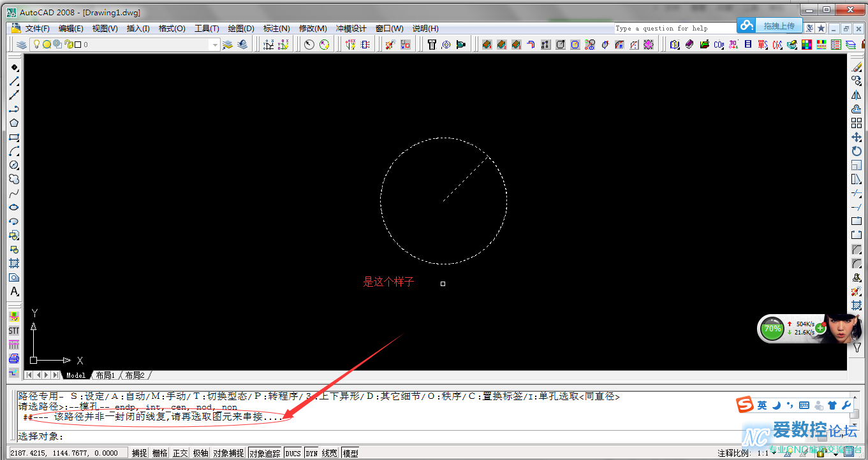Open the Layer Properties Manager icon
Image resolution: width=868 pixels, height=460 pixels.
[x=22, y=45]
